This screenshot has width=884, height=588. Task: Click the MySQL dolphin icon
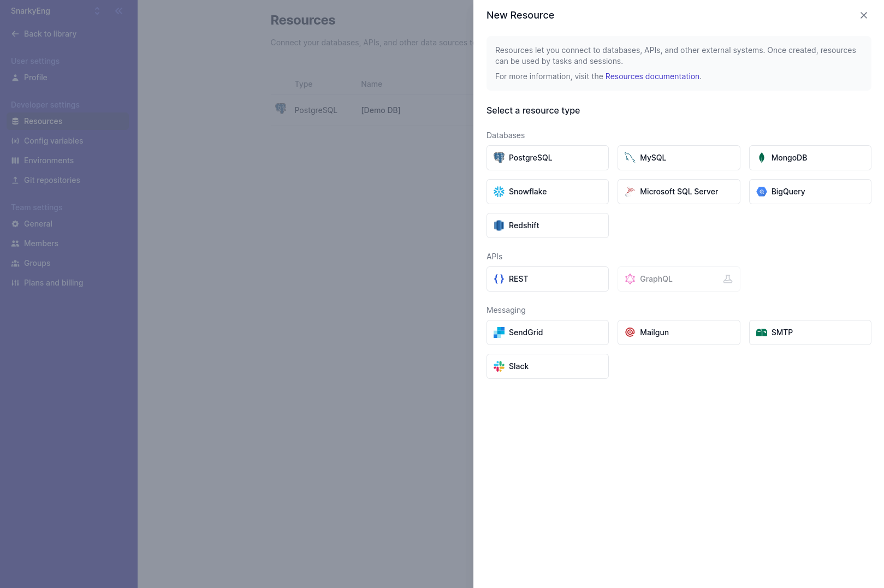[x=630, y=158]
